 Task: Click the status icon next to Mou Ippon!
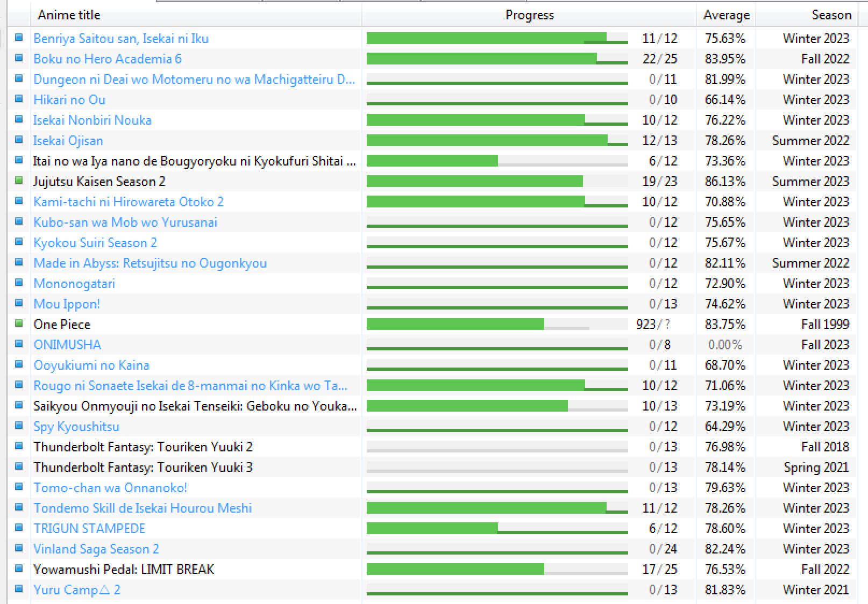19,303
